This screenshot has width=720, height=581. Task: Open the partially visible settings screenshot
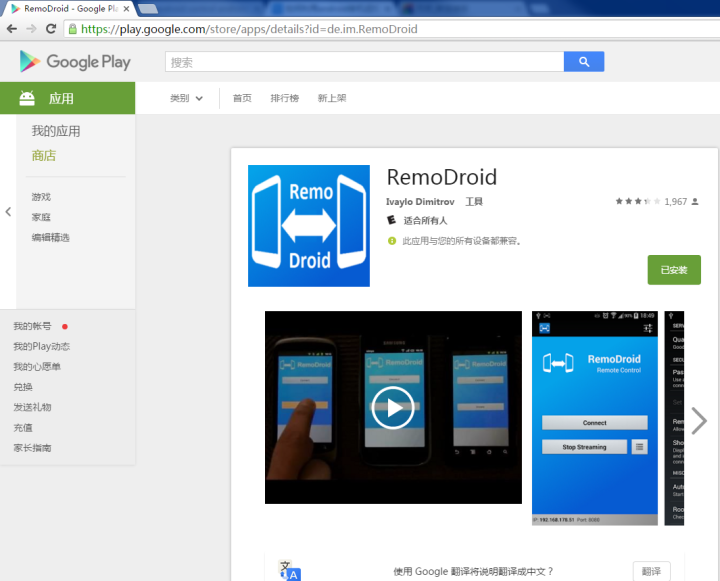click(x=675, y=418)
